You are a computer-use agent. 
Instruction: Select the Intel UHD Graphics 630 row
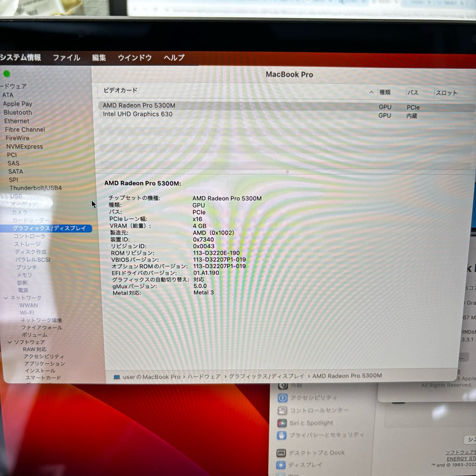(286, 115)
